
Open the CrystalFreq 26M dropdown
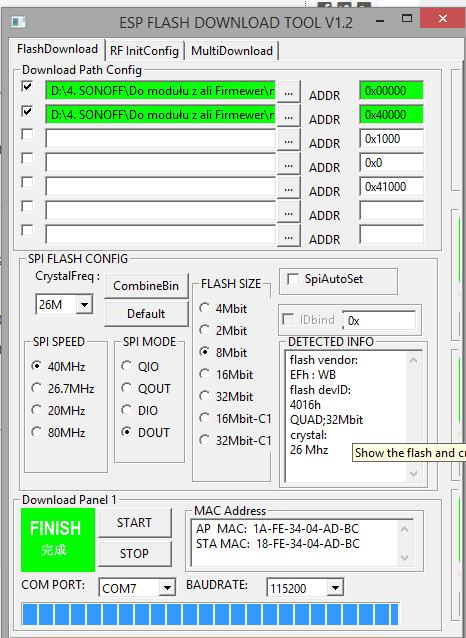[x=85, y=304]
